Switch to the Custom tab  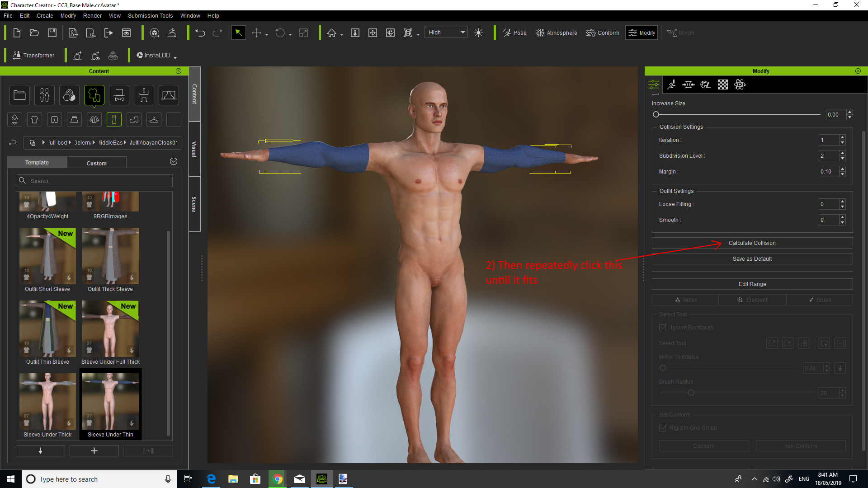[x=97, y=163]
